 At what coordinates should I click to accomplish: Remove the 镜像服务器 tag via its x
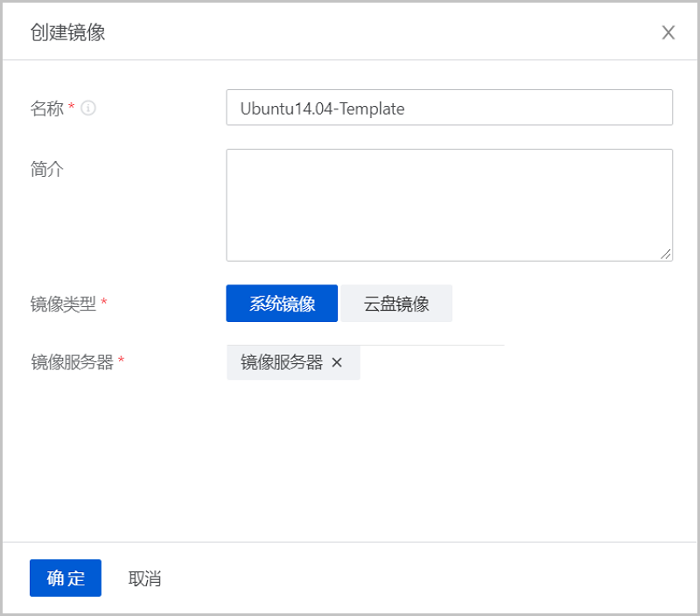[x=337, y=362]
